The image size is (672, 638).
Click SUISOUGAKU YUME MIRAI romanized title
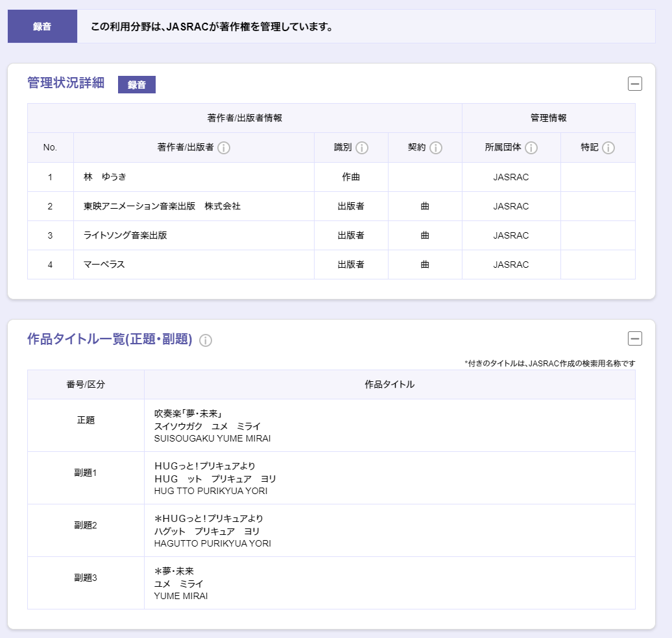point(213,438)
